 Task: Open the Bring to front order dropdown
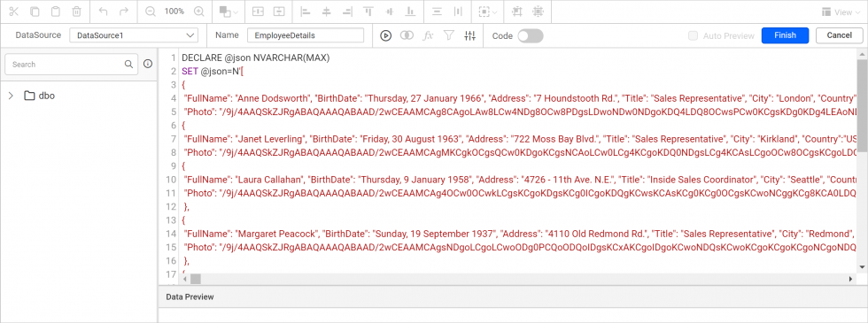(x=229, y=12)
